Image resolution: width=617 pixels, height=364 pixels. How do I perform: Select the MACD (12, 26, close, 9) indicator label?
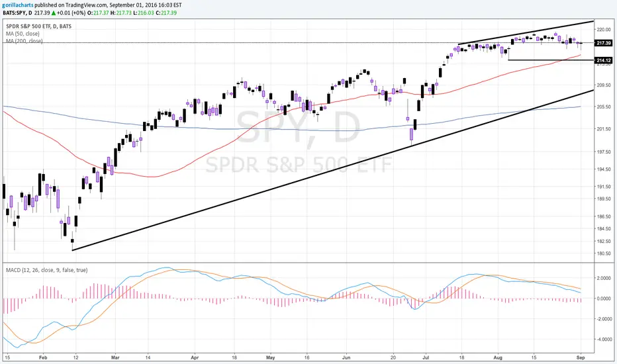pyautogui.click(x=46, y=270)
